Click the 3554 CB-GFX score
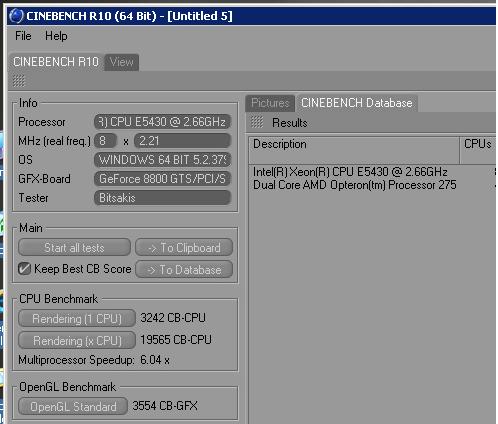Image resolution: width=498 pixels, height=424 pixels. click(165, 406)
